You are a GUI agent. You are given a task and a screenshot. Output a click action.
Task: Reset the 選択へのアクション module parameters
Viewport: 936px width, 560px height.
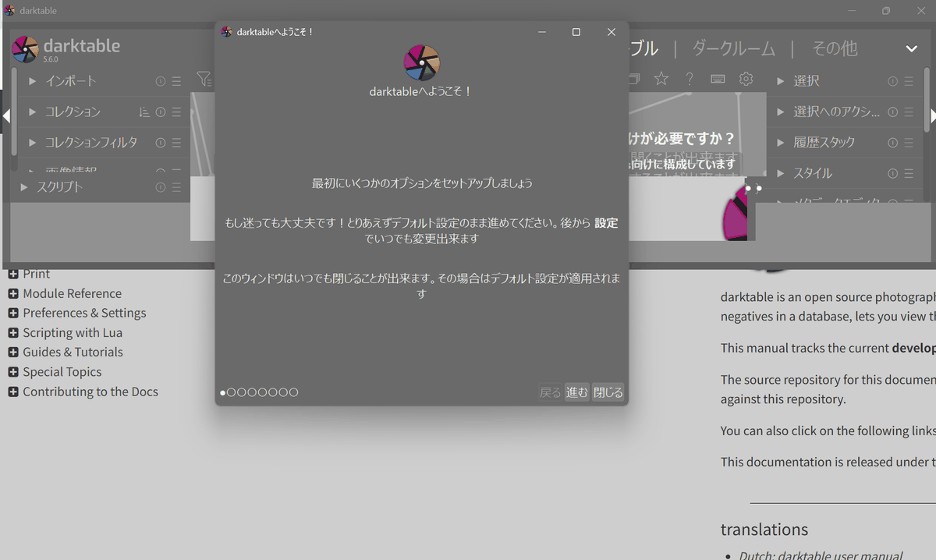click(x=893, y=112)
